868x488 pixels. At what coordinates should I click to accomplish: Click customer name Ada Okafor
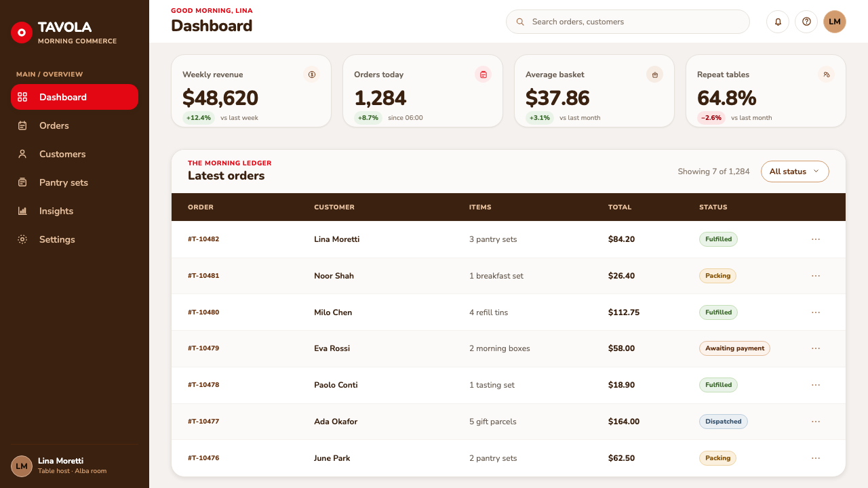[x=336, y=422]
